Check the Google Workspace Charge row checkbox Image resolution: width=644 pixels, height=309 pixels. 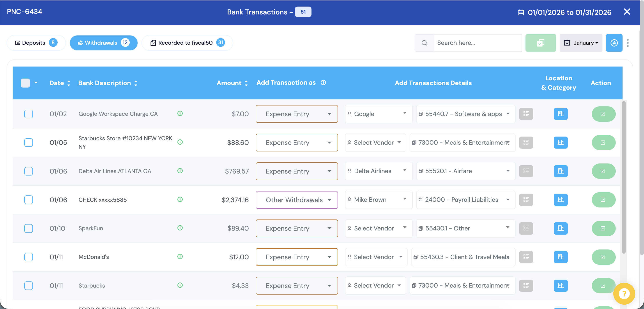coord(28,114)
